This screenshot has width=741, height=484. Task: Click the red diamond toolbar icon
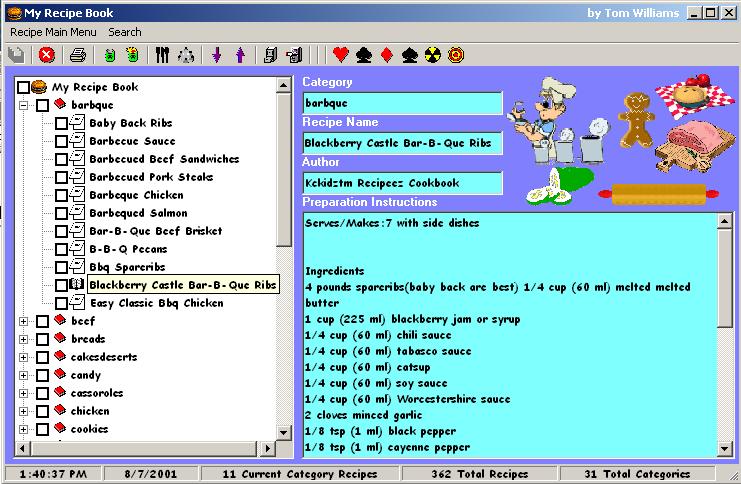[387, 55]
